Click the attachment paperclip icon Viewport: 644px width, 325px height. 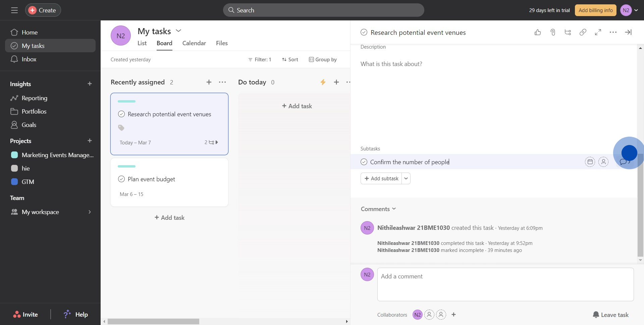click(x=553, y=32)
